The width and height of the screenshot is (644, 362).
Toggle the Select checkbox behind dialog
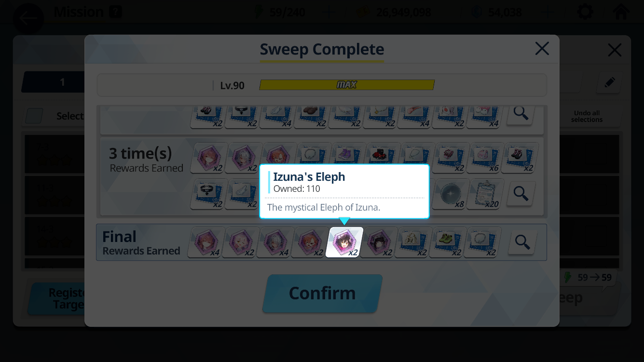34,116
